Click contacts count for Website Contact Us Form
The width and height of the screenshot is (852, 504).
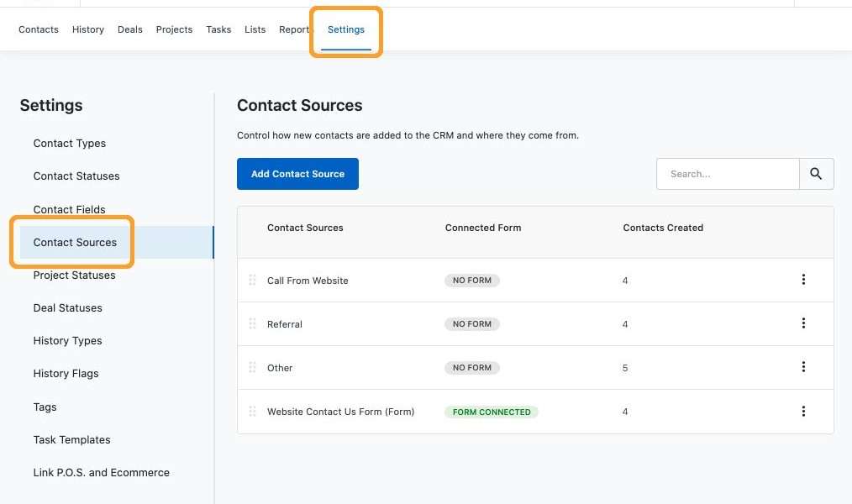tap(625, 412)
